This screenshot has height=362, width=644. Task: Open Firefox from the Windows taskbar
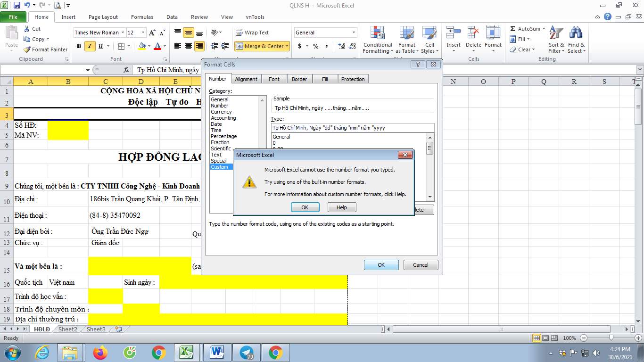coord(100,352)
